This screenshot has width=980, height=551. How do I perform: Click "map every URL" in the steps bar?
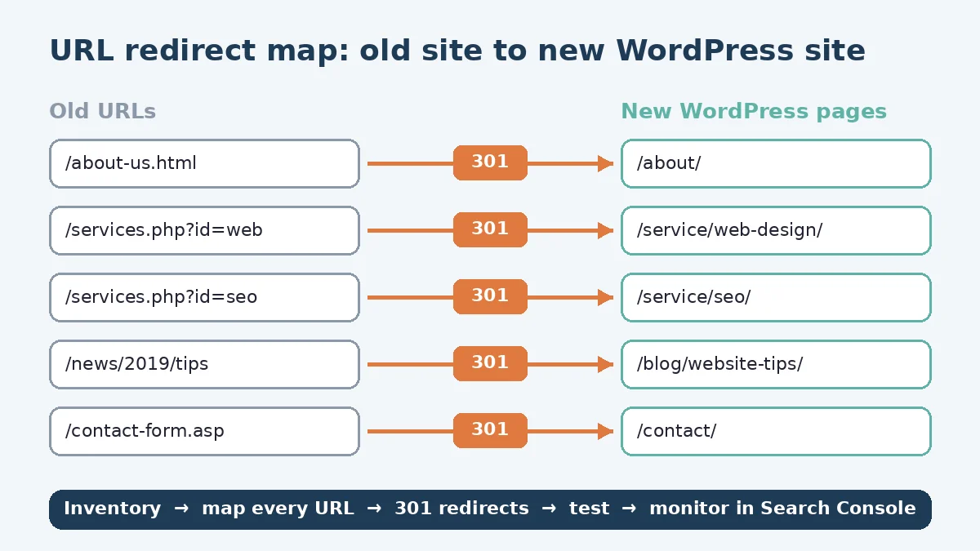click(x=278, y=509)
